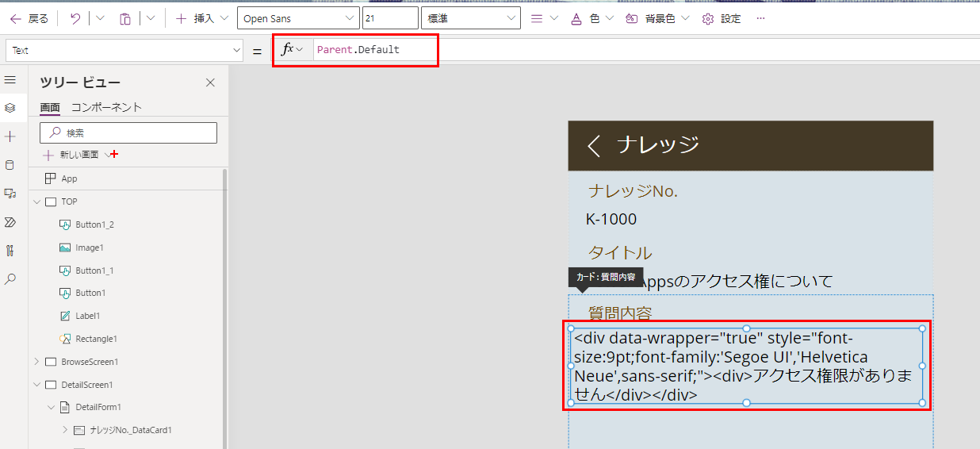The height and width of the screenshot is (449, 980).
Task: Open the Media icon in left rail
Action: pos(10,194)
